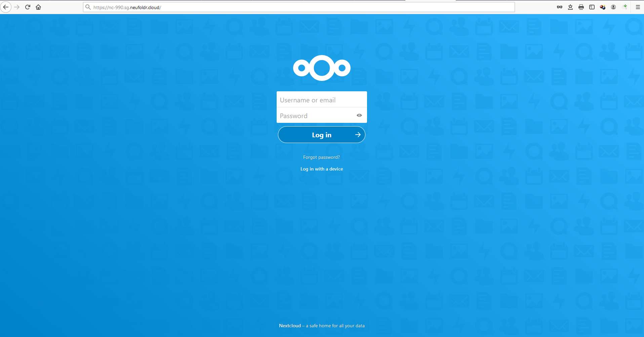Submit with the Log in button
The height and width of the screenshot is (337, 644).
click(322, 135)
